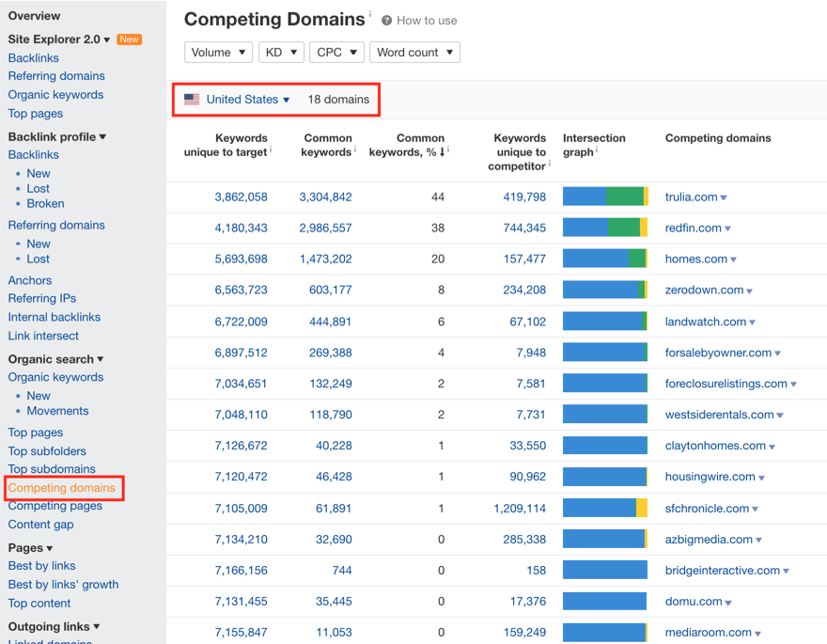Click the sort arrow on Common keywords, %
This screenshot has height=644, width=827.
click(x=442, y=152)
